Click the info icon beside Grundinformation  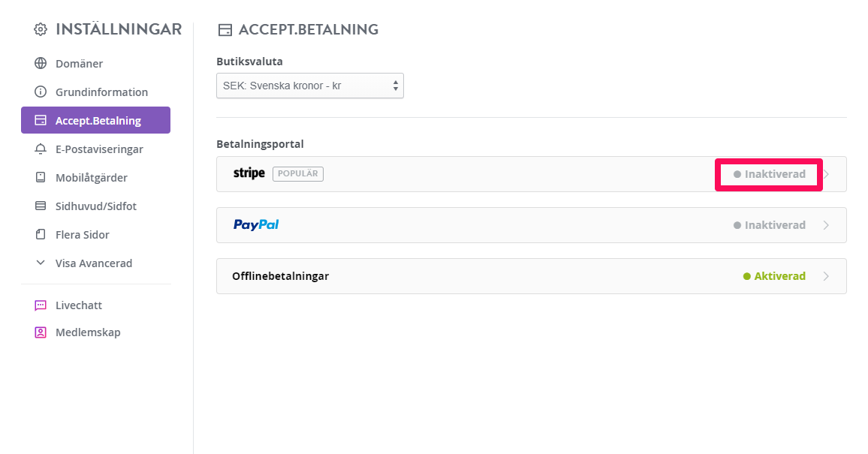(x=41, y=92)
